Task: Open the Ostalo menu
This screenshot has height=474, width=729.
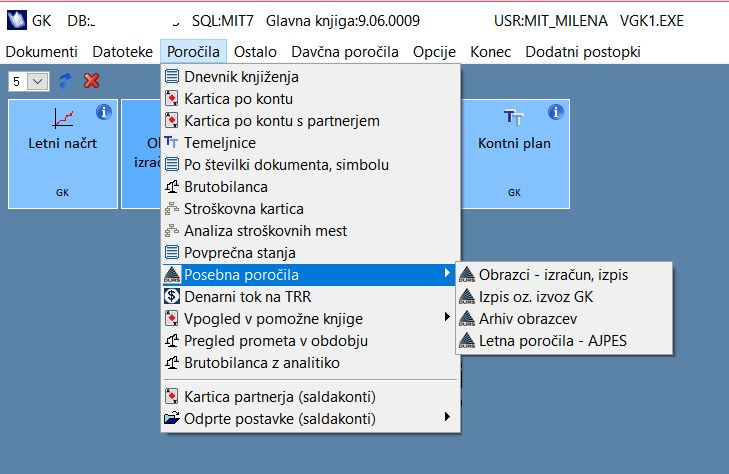Action: pyautogui.click(x=255, y=52)
